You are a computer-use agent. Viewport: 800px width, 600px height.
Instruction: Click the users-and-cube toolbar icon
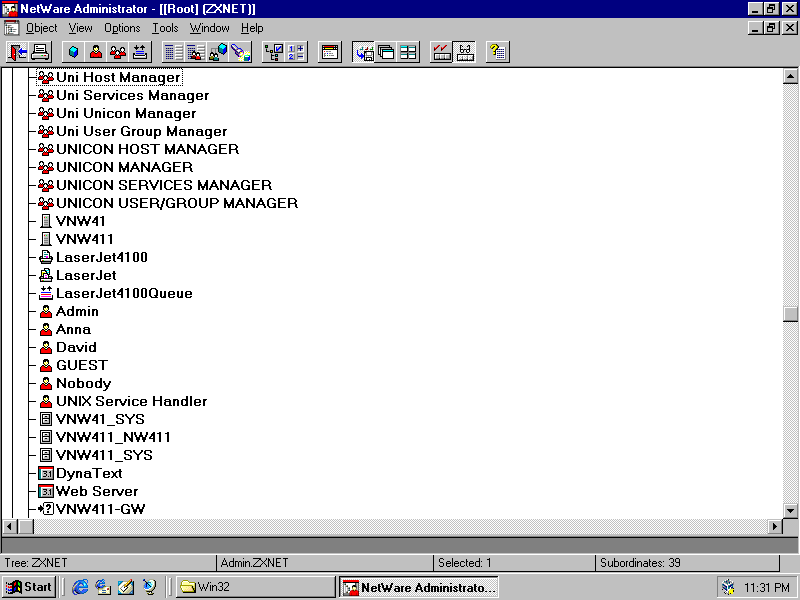pyautogui.click(x=218, y=52)
